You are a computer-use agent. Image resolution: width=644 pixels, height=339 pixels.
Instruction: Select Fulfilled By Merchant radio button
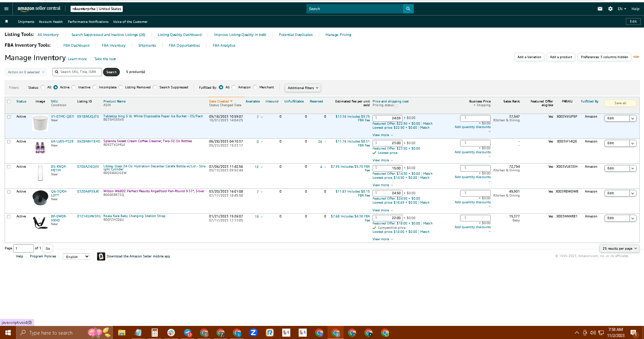(255, 87)
